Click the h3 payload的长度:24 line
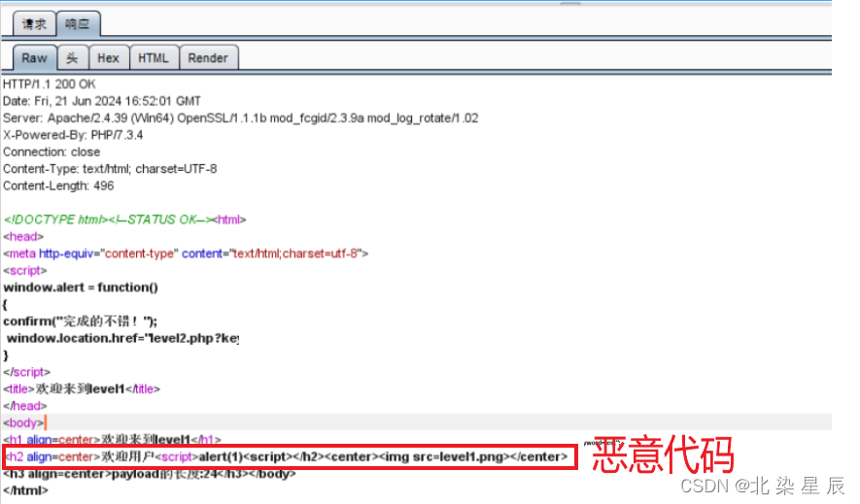This screenshot has width=860, height=504. coord(150,474)
